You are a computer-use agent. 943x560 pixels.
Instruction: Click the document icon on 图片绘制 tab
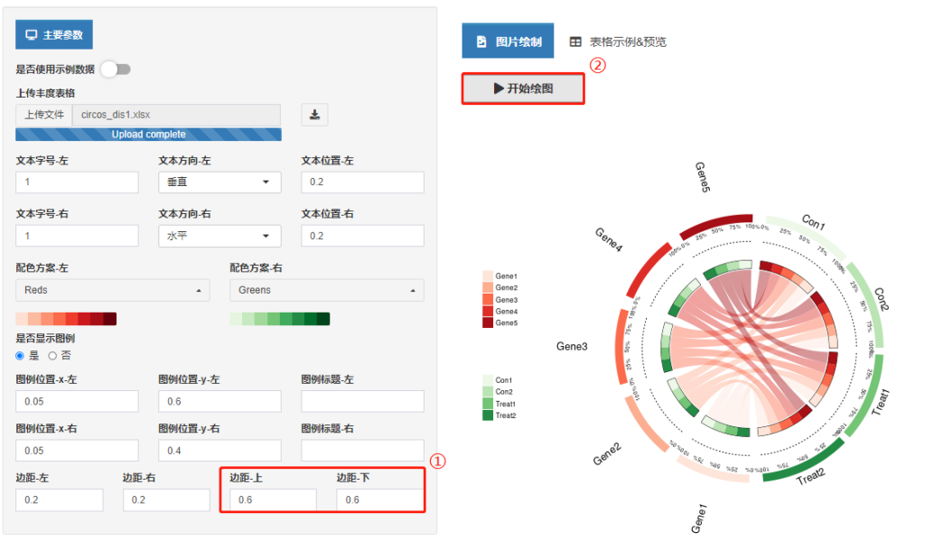click(x=481, y=42)
